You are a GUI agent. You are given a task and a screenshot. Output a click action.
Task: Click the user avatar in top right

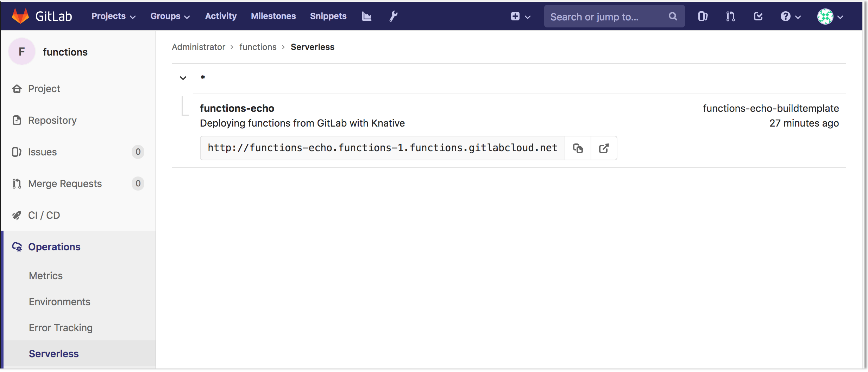(x=825, y=16)
